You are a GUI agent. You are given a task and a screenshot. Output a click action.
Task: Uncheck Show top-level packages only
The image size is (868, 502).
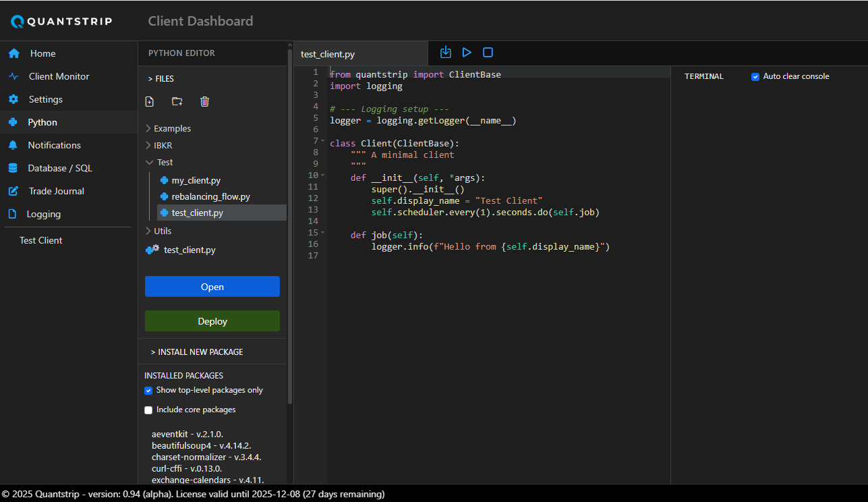pyautogui.click(x=148, y=390)
